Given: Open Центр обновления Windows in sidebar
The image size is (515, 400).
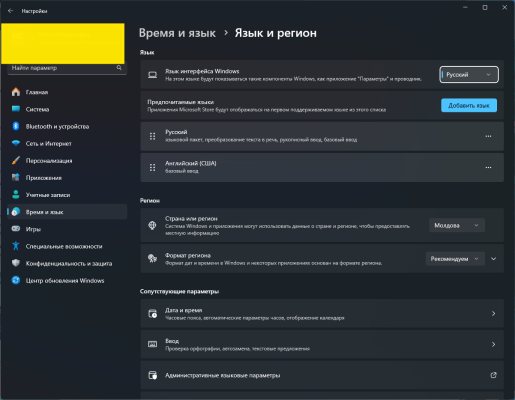Looking at the screenshot, I should 67,280.
